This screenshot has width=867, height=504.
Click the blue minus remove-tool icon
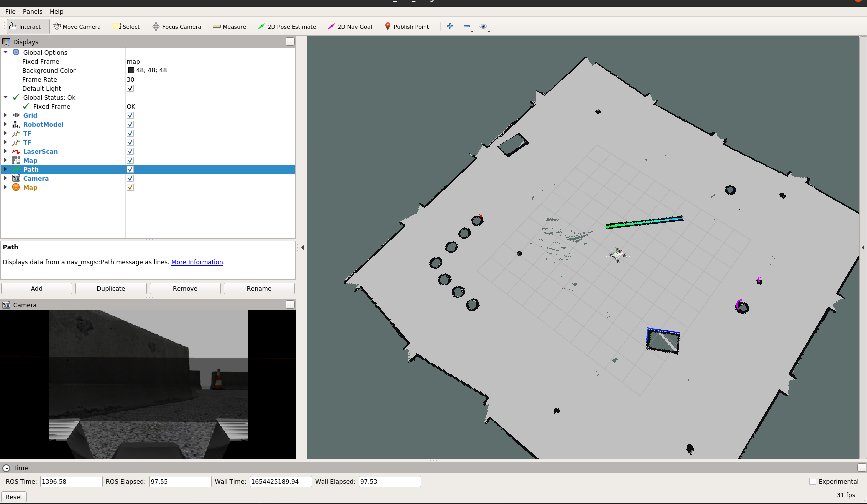click(467, 27)
